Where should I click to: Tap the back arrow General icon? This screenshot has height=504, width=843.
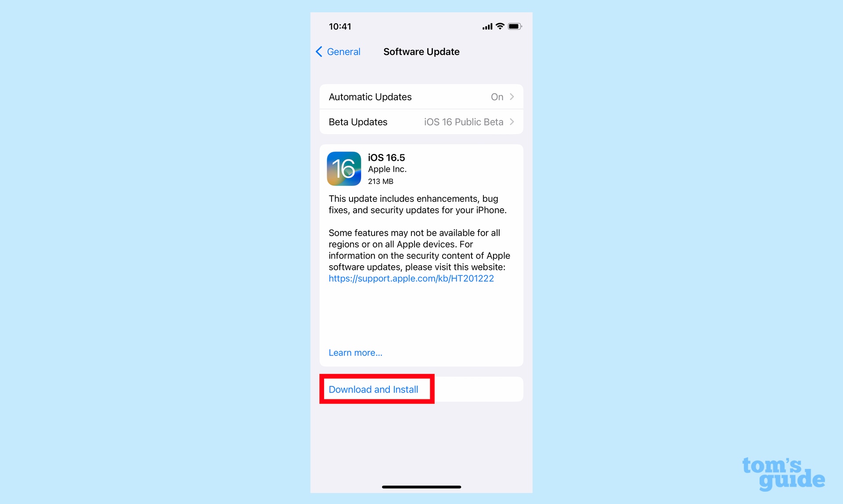tap(337, 51)
